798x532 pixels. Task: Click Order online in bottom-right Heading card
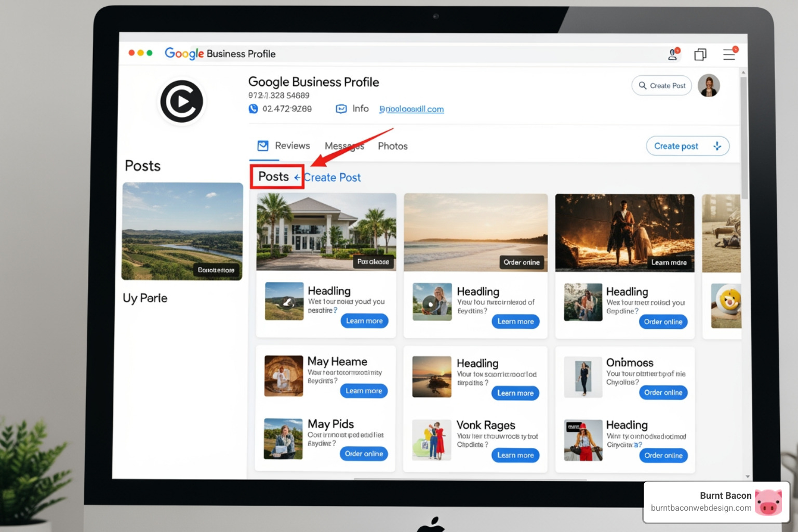coord(663,456)
